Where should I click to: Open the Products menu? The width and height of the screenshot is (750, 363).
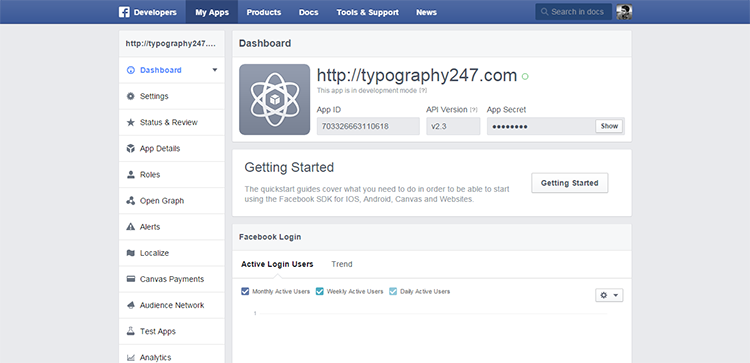click(264, 12)
